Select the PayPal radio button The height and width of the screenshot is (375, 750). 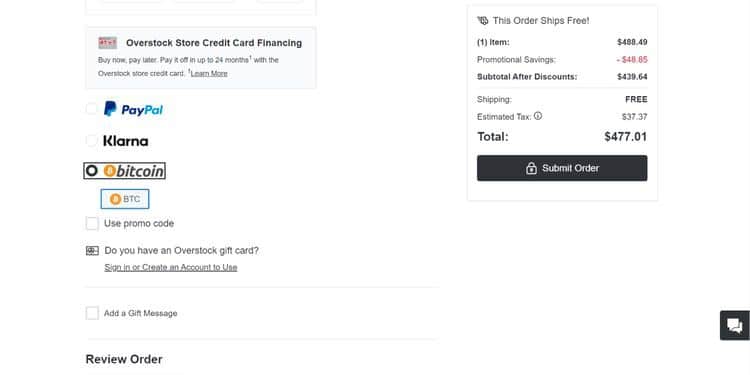91,109
